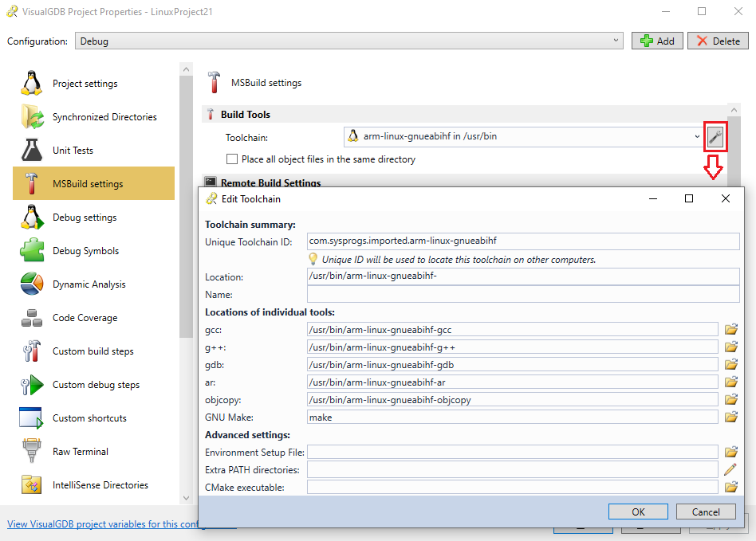Viewport: 756px width, 541px height.
Task: Browse for the Environment Setup File
Action: (x=731, y=452)
